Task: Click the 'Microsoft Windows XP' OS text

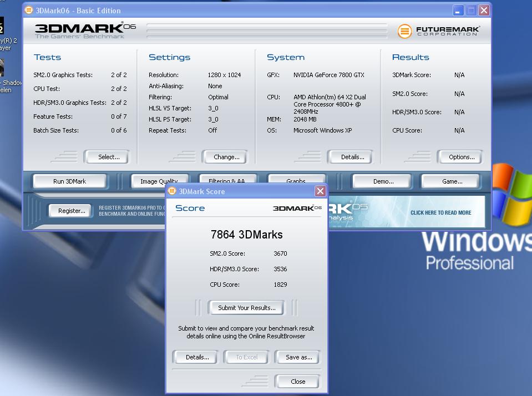Action: [323, 130]
